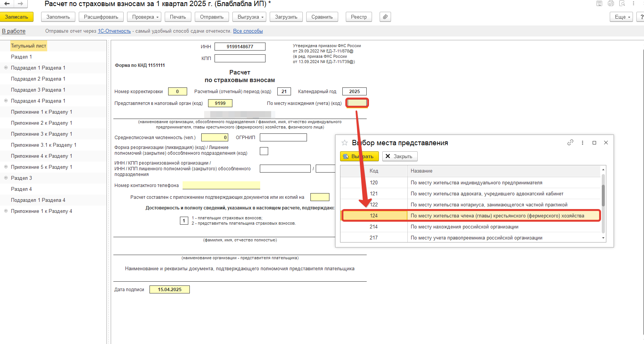Click the dialog list vertical scrollbar

pyautogui.click(x=603, y=196)
